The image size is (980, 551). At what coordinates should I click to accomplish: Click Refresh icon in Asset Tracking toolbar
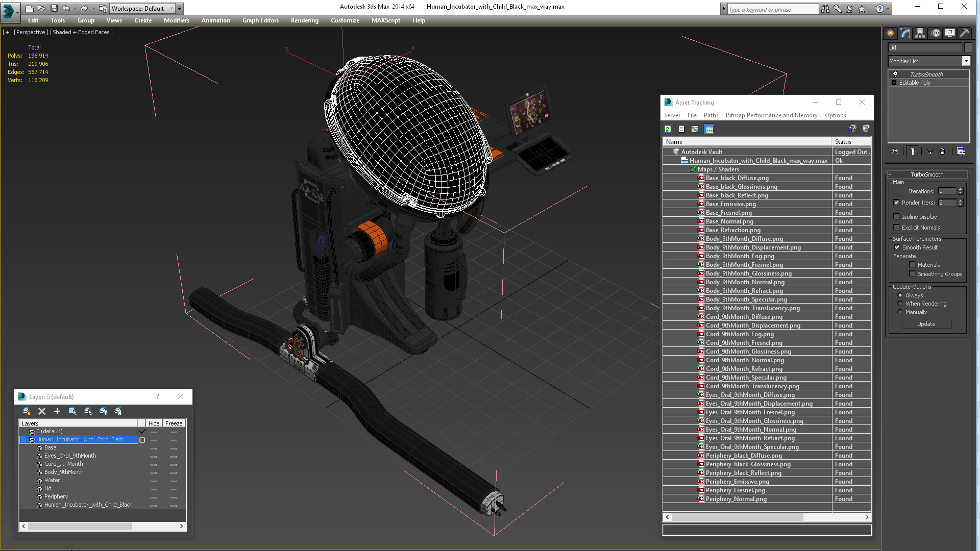point(668,129)
